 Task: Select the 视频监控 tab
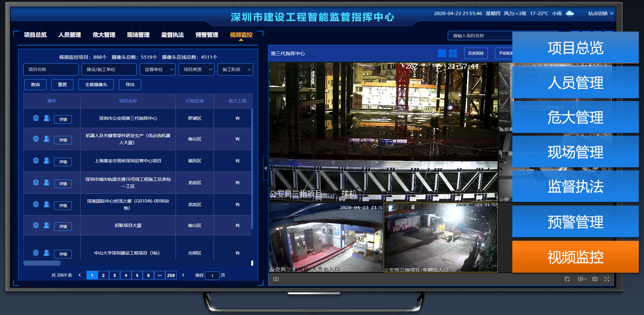point(241,35)
